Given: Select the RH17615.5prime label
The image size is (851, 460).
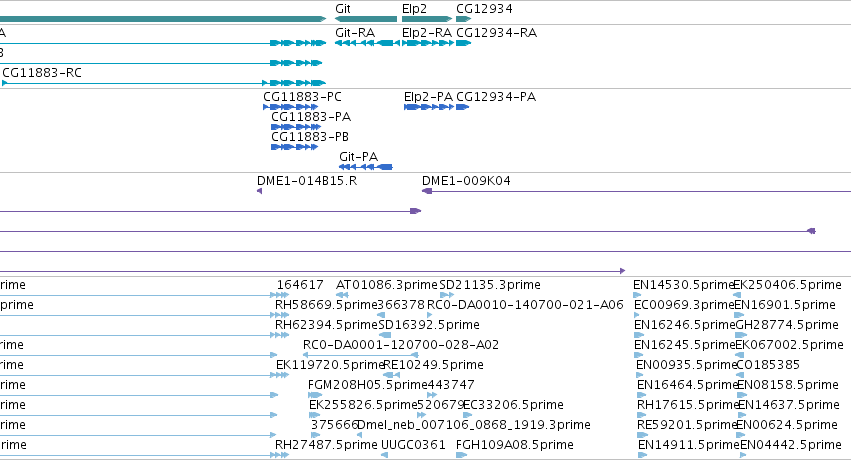Looking at the screenshot, I should [688, 406].
